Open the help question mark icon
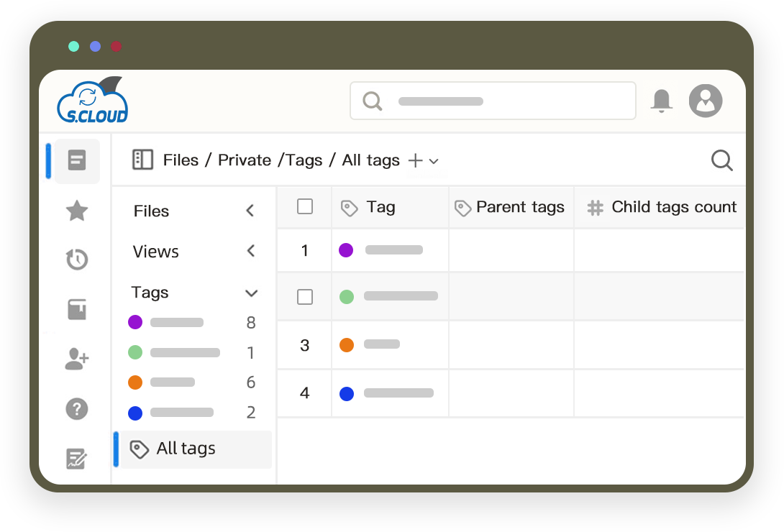The height and width of the screenshot is (532, 784). pos(77,409)
